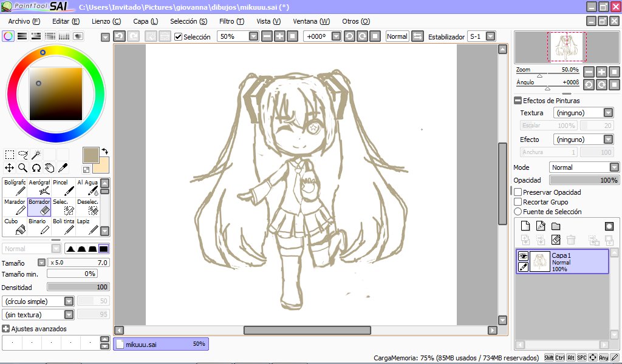This screenshot has width=622, height=364.
Task: Adjust the layer Opacidad slider
Action: (x=584, y=180)
